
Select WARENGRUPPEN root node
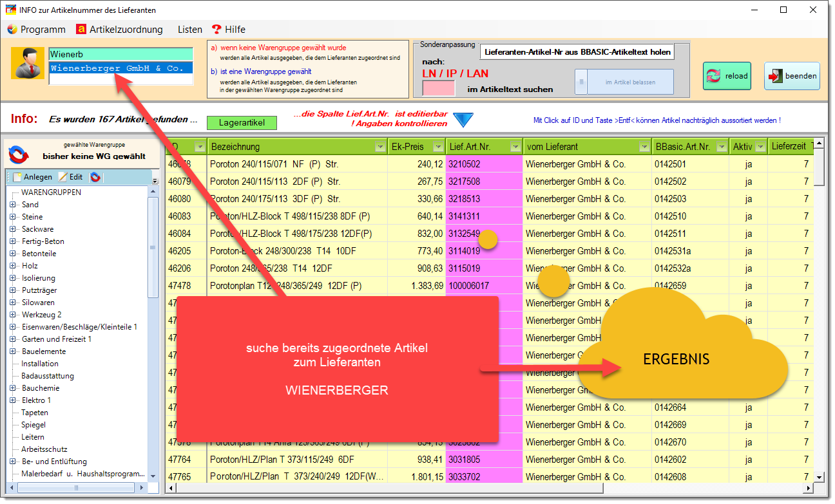tap(51, 192)
